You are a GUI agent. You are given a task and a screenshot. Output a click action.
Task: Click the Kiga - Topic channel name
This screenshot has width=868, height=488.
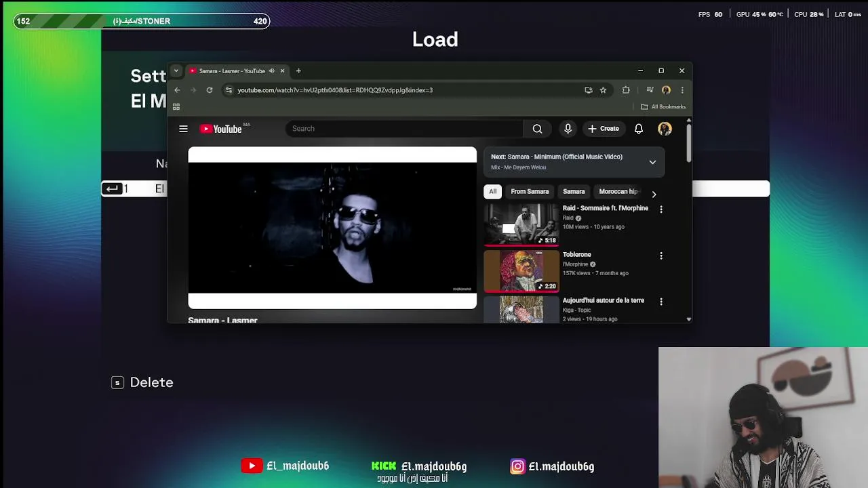pyautogui.click(x=576, y=310)
